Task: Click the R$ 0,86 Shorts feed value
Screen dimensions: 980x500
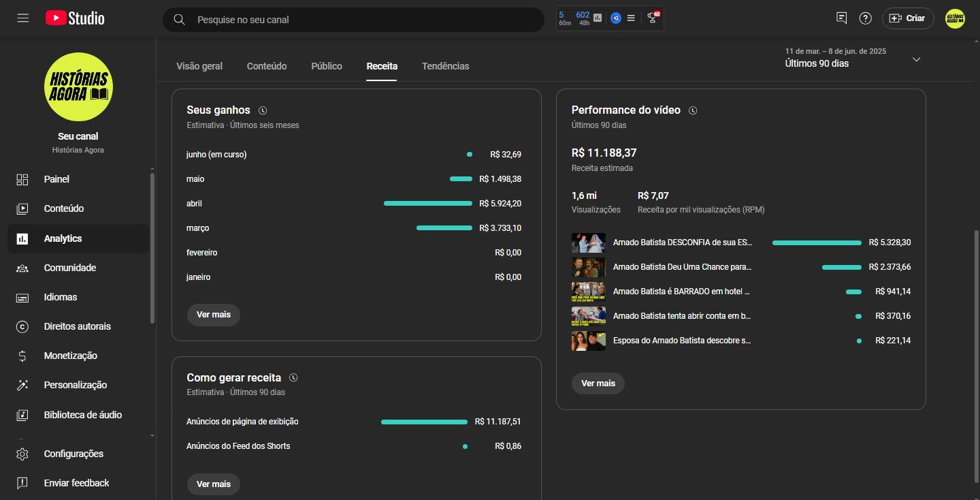Action: (x=508, y=446)
